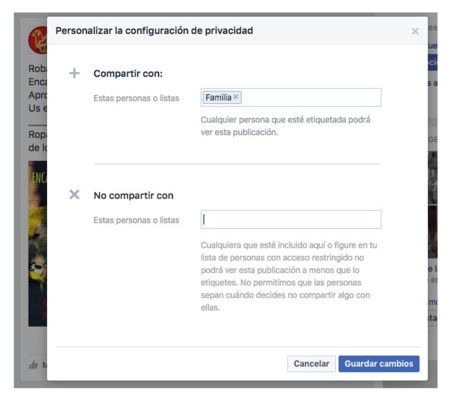The width and height of the screenshot is (450, 402).
Task: Open the post image on the left
Action: pos(38,243)
